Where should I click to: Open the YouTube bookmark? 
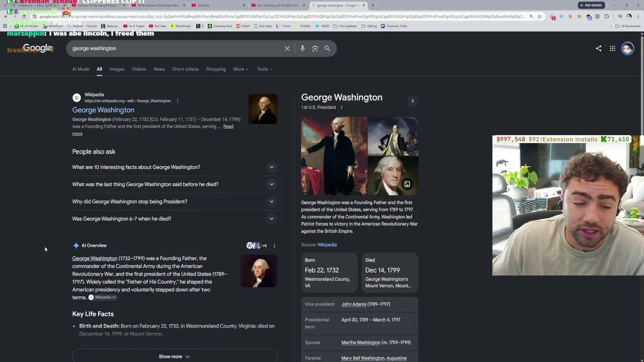(157, 26)
